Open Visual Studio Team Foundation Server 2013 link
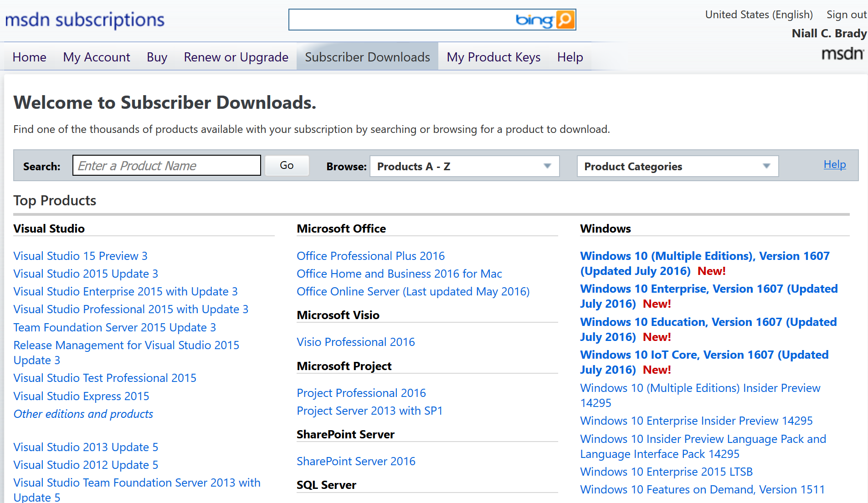This screenshot has height=503, width=868. (137, 489)
